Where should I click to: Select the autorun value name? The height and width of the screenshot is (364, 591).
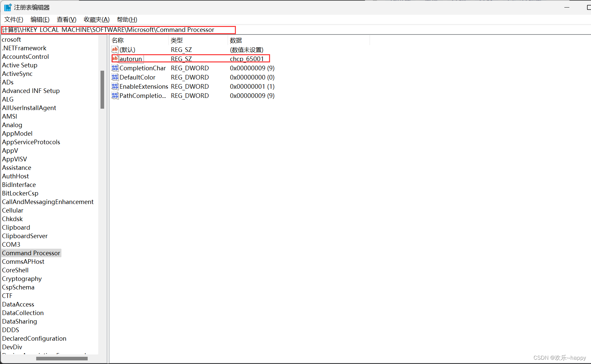[x=131, y=59]
